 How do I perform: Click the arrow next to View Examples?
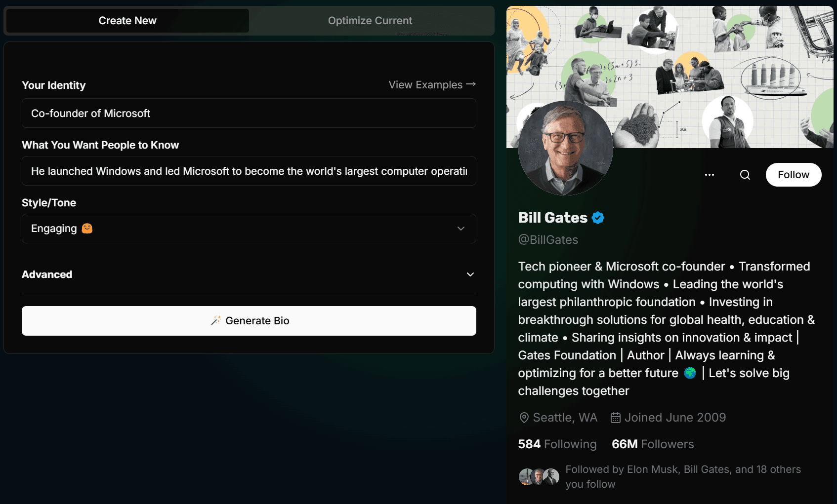click(471, 84)
